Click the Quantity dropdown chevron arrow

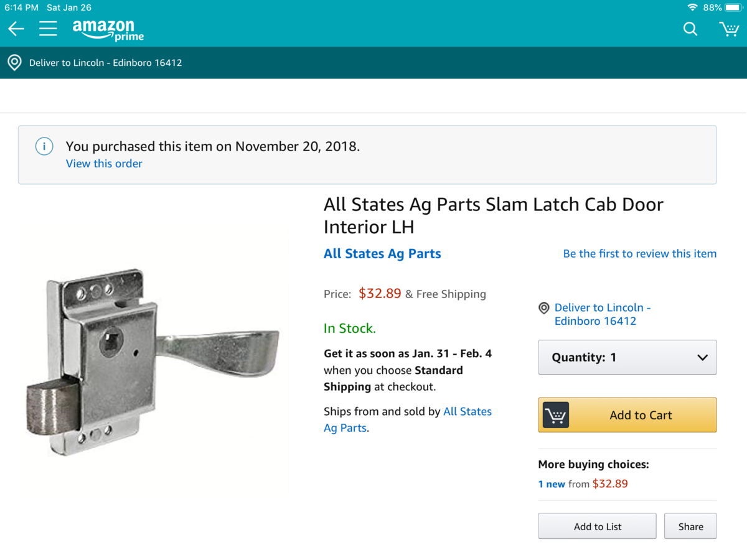point(702,358)
